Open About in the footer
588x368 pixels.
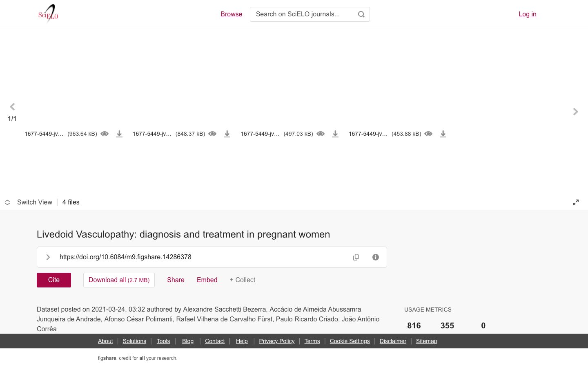[105, 341]
